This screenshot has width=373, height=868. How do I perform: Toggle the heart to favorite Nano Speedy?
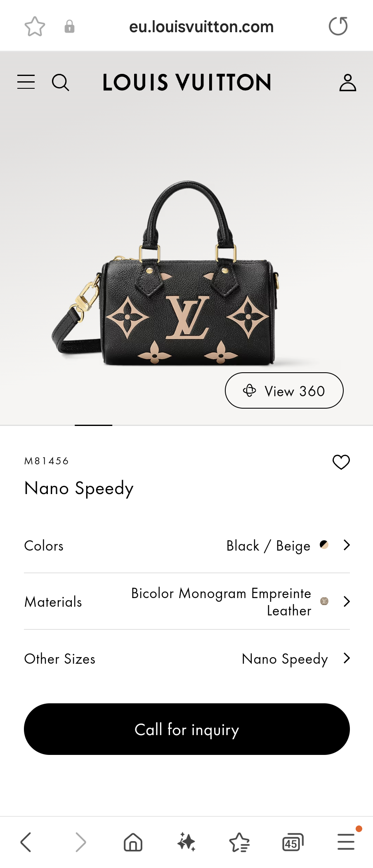tap(341, 462)
